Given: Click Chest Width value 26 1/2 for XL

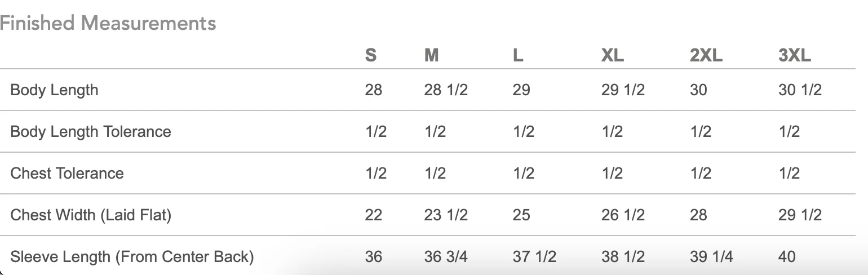Looking at the screenshot, I should click(623, 215).
